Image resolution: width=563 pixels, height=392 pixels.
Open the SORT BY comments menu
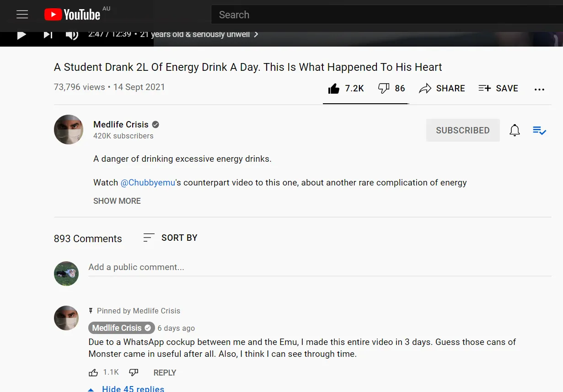tap(170, 238)
